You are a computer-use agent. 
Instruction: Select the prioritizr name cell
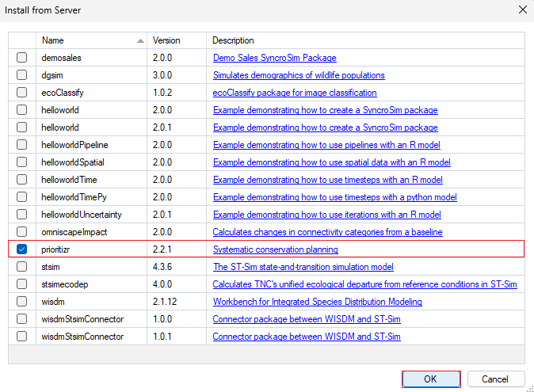click(91, 249)
